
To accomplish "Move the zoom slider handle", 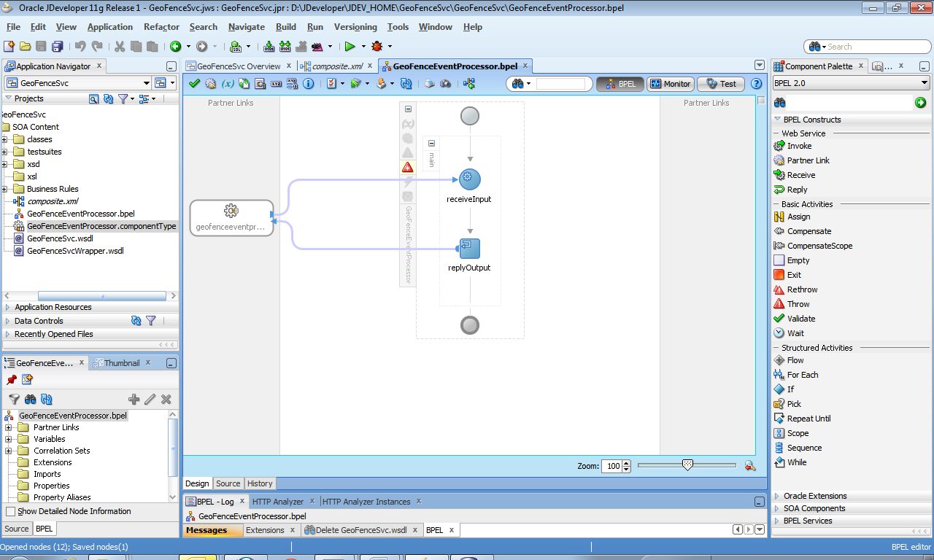I will click(687, 465).
